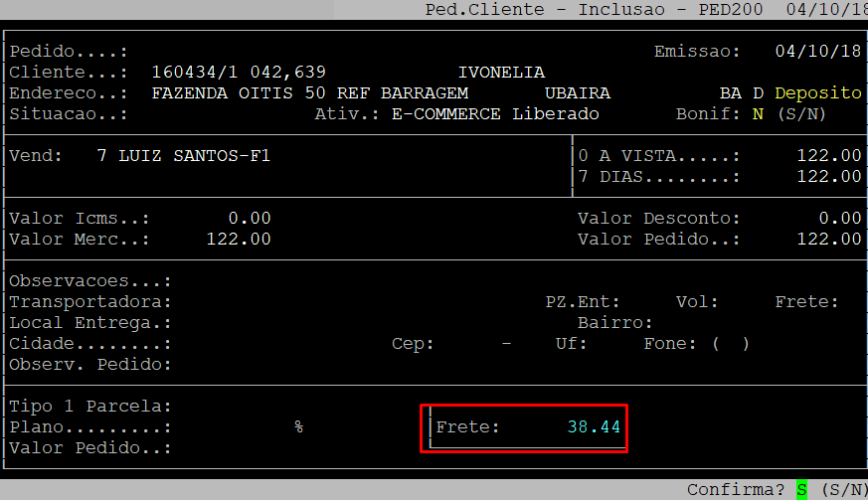
Task: Click the Valor Desconto amount
Action: coord(839,219)
